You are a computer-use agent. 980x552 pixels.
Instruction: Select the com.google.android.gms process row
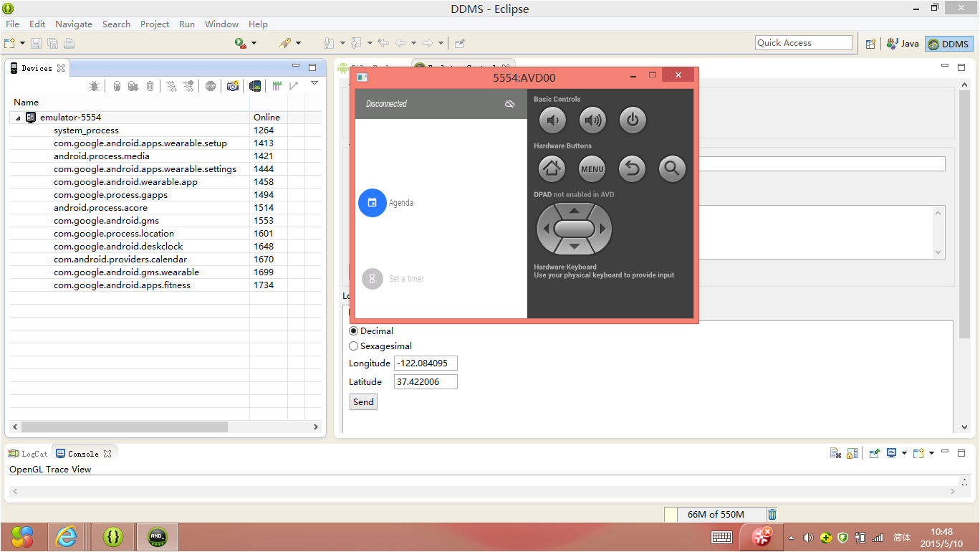tap(165, 221)
